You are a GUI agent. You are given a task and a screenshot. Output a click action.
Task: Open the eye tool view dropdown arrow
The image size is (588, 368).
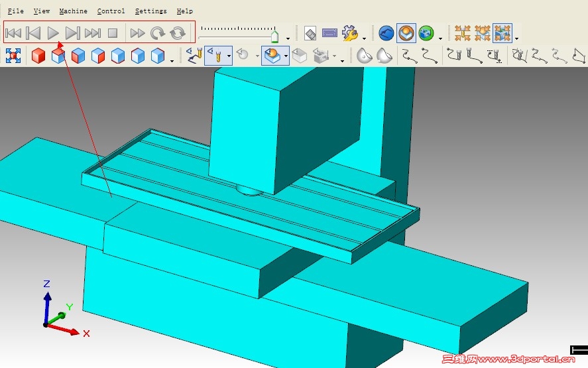229,56
